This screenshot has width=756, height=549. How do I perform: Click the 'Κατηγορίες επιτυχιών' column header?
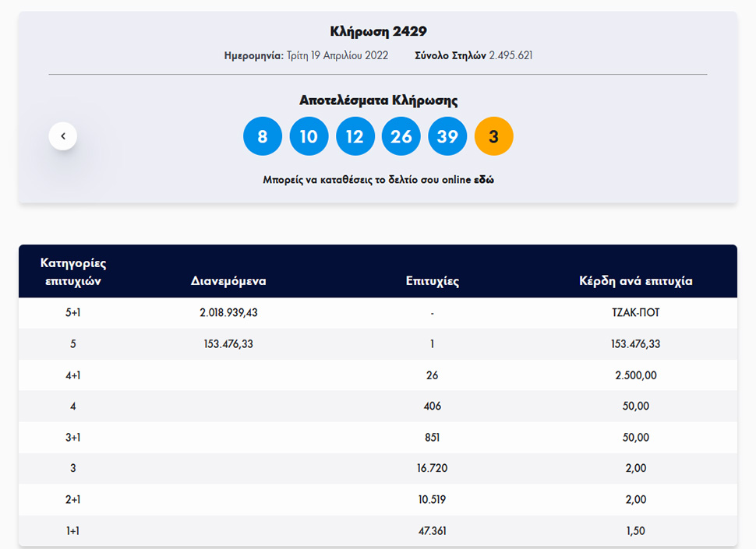[x=73, y=272]
